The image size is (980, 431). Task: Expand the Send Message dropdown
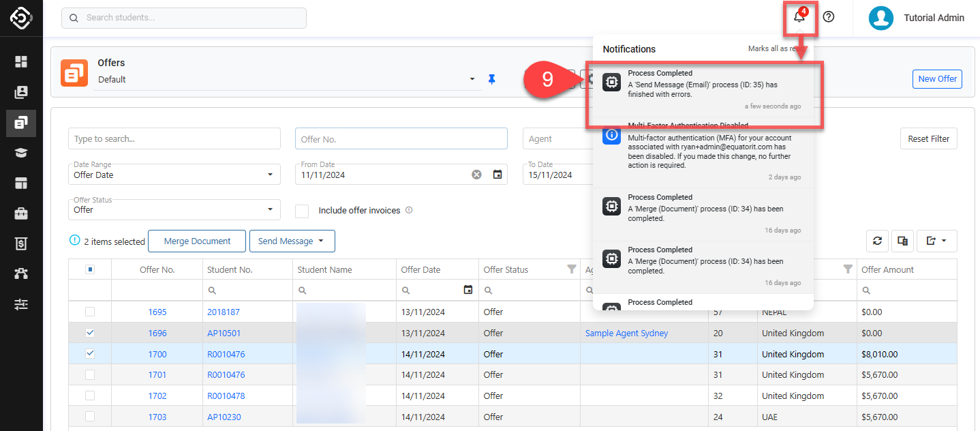coord(292,241)
